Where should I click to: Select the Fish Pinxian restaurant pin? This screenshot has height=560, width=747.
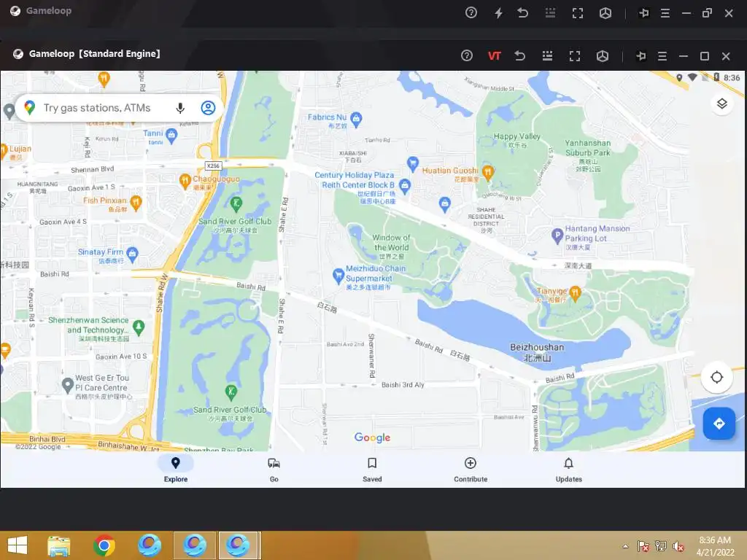[x=136, y=203]
